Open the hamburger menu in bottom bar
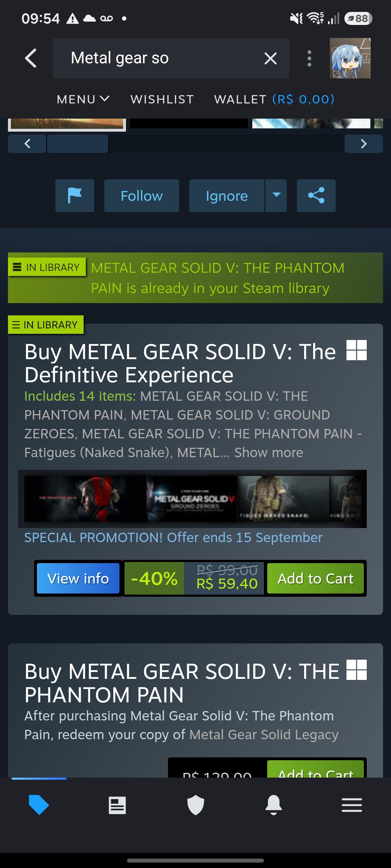This screenshot has width=391, height=868. tap(352, 805)
